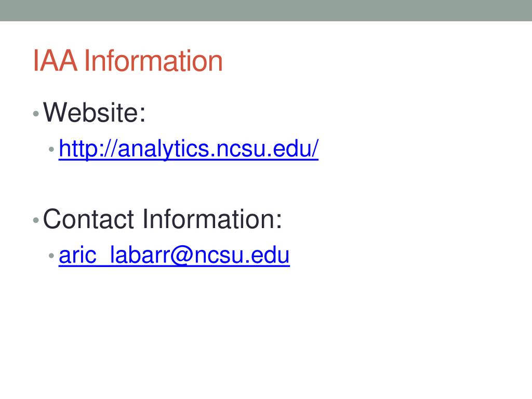This screenshot has height=399, width=532.
Task: Click labarr in the email link
Action: (140, 255)
